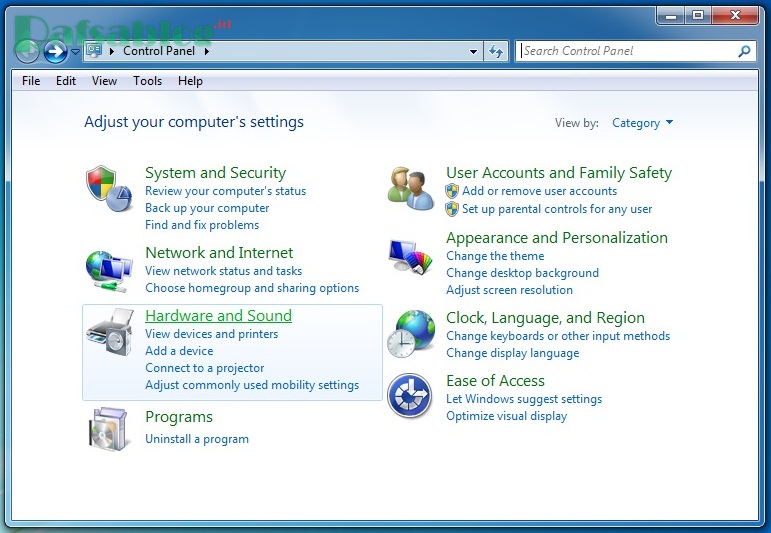Open Clock, Language, and Region heading link
Image resolution: width=771 pixels, height=533 pixels.
pyautogui.click(x=545, y=318)
